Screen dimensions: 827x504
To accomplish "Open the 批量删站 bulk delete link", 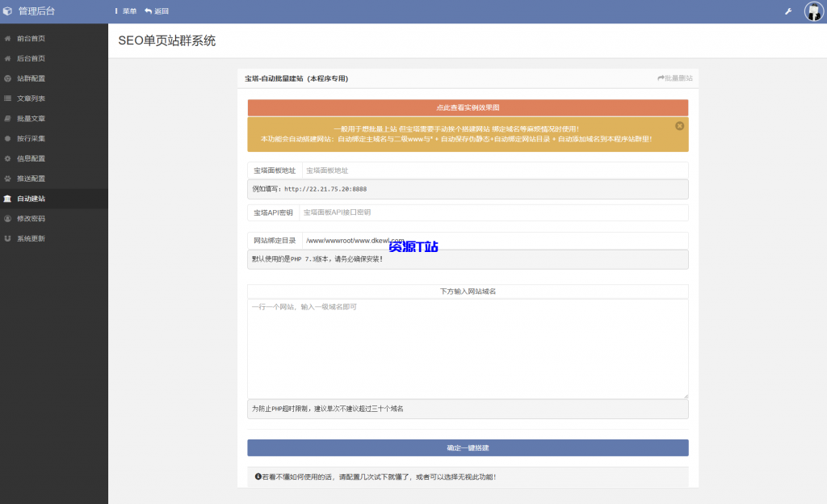I will pyautogui.click(x=675, y=78).
